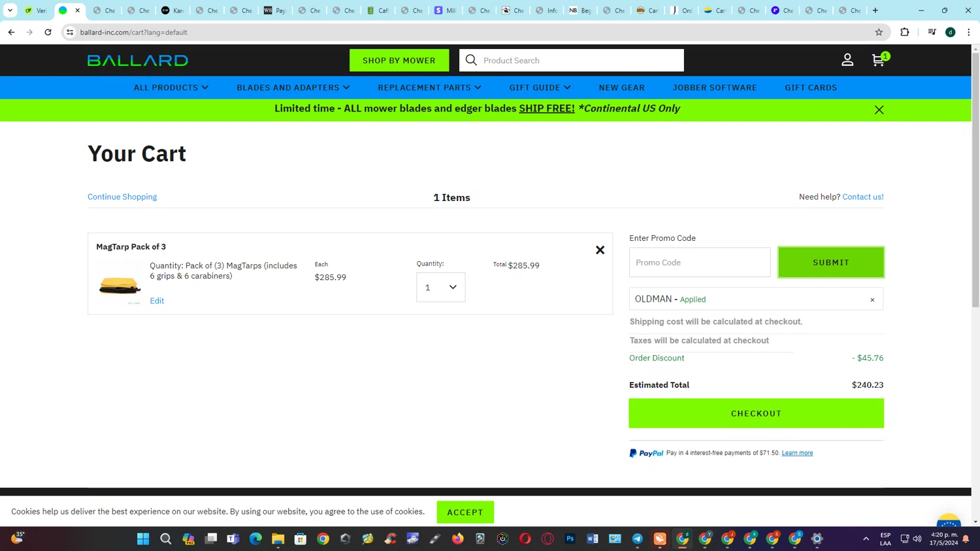980x551 pixels.
Task: Go to New Gear
Action: click(622, 87)
